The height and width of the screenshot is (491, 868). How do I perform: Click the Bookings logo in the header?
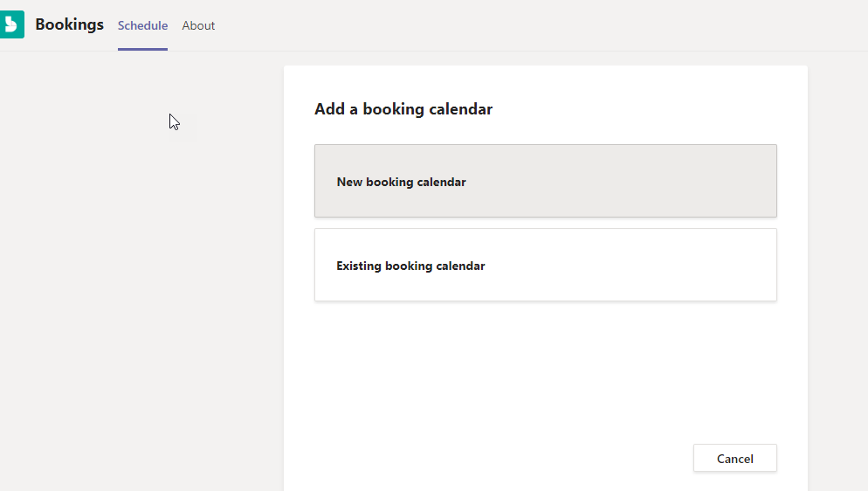(11, 24)
